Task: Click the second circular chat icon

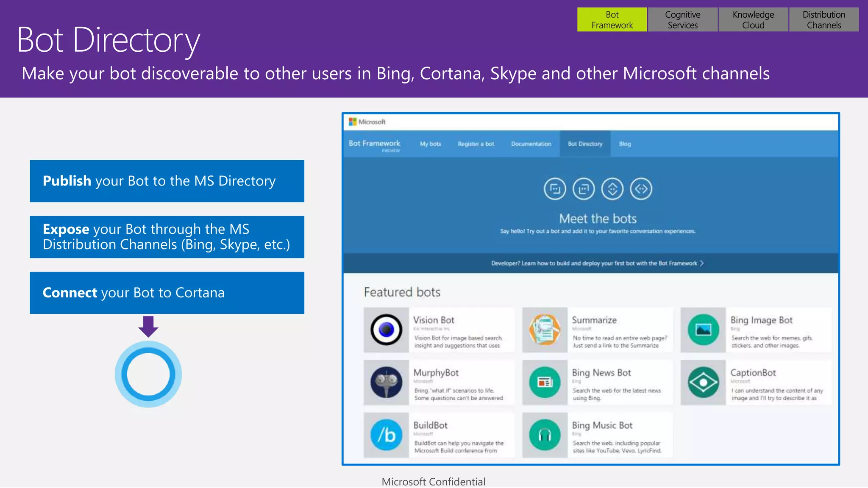Action: (x=584, y=189)
